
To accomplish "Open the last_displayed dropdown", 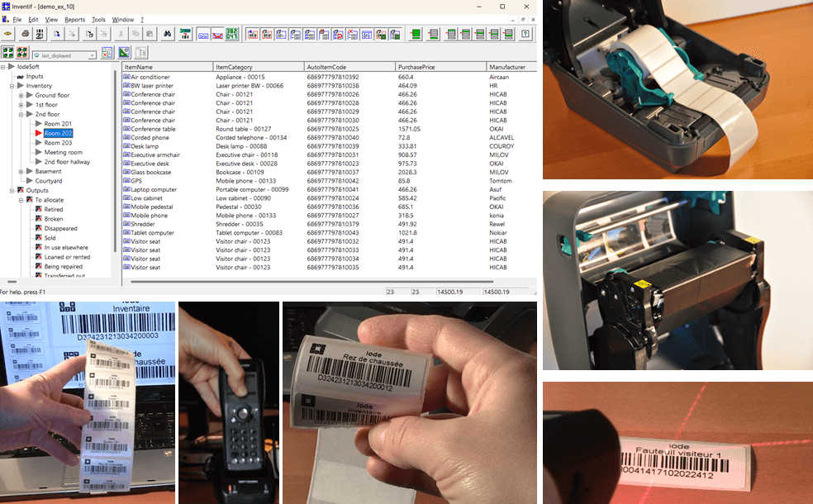I will (91, 55).
